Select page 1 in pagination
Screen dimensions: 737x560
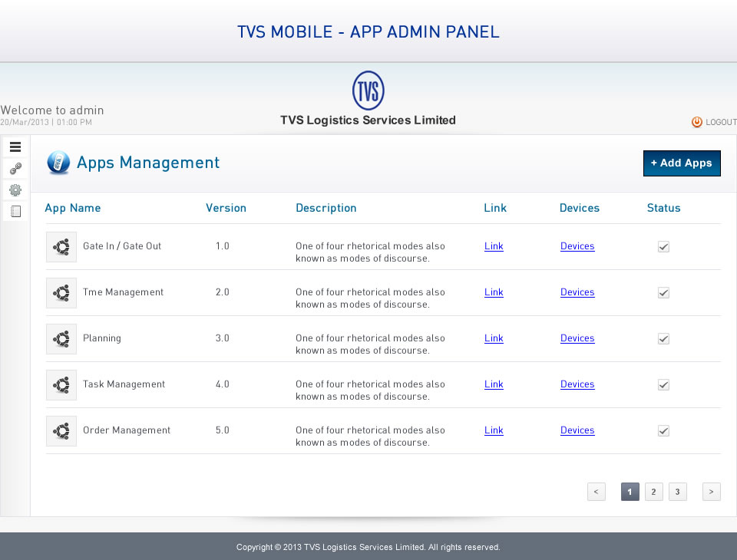[630, 492]
